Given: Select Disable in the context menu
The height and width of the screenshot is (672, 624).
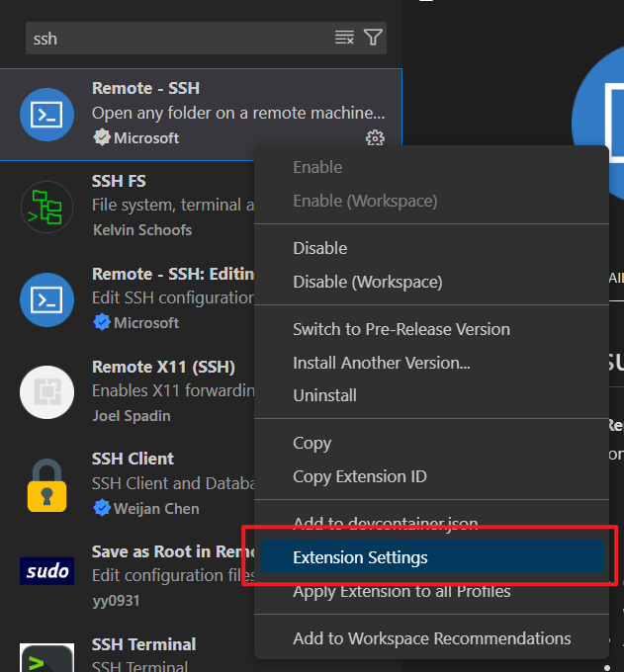Looking at the screenshot, I should (x=320, y=248).
